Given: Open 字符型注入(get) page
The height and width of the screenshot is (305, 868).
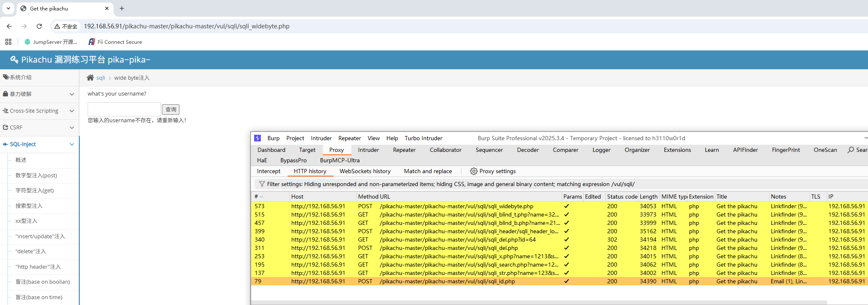Looking at the screenshot, I should click(35, 190).
